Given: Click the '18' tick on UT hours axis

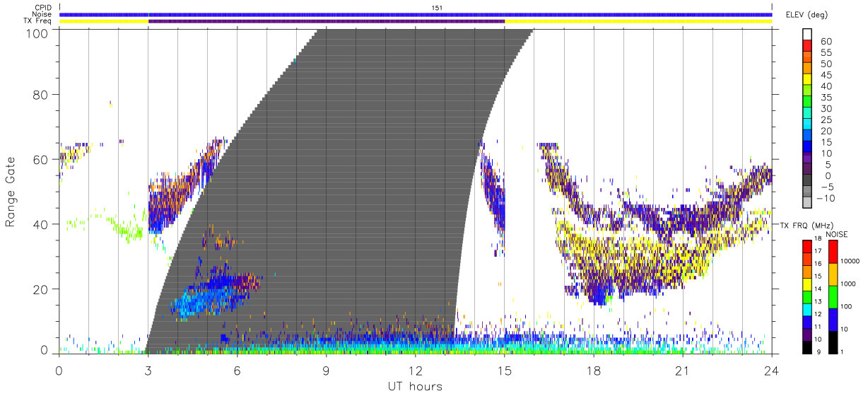Looking at the screenshot, I should [x=594, y=371].
